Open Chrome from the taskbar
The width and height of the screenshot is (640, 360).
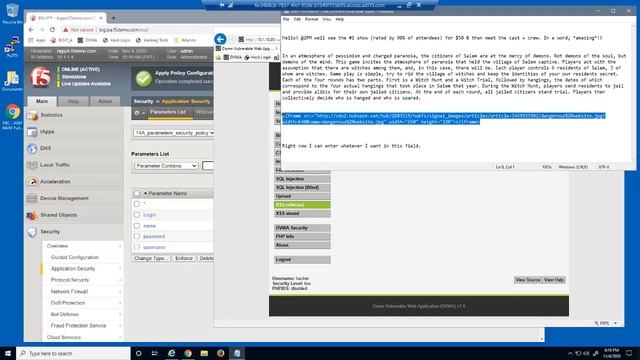coord(188,353)
